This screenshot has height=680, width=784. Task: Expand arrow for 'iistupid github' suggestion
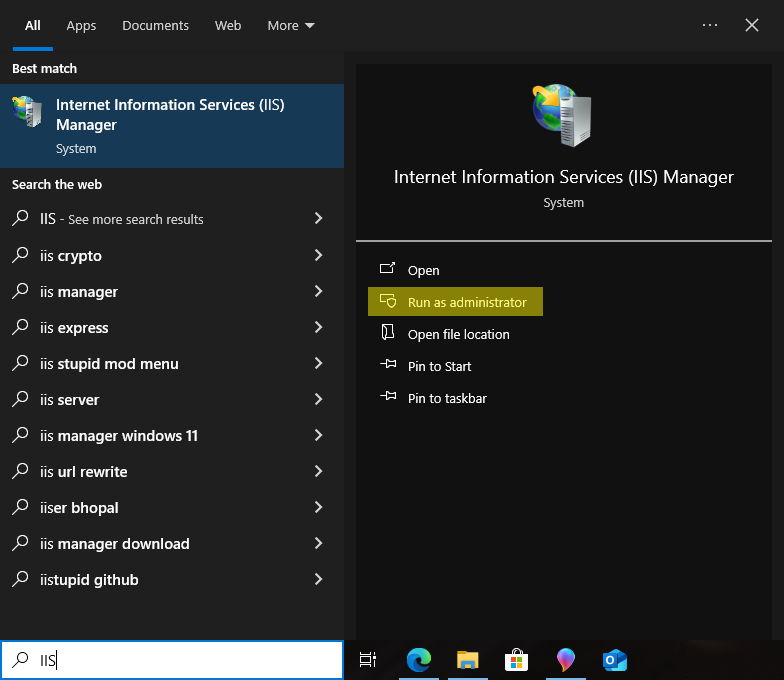tap(318, 579)
